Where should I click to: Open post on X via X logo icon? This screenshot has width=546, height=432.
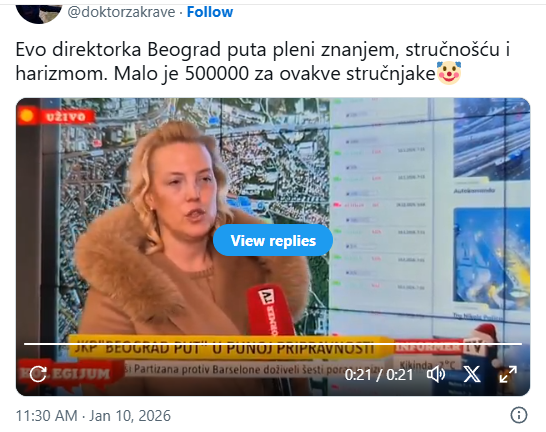pos(472,375)
